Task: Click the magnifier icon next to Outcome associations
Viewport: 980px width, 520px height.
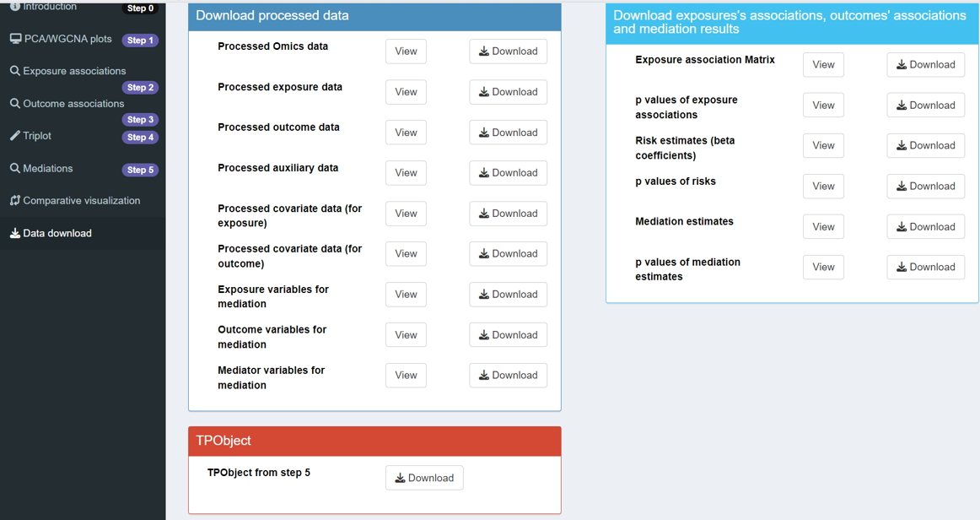Action: (15, 104)
